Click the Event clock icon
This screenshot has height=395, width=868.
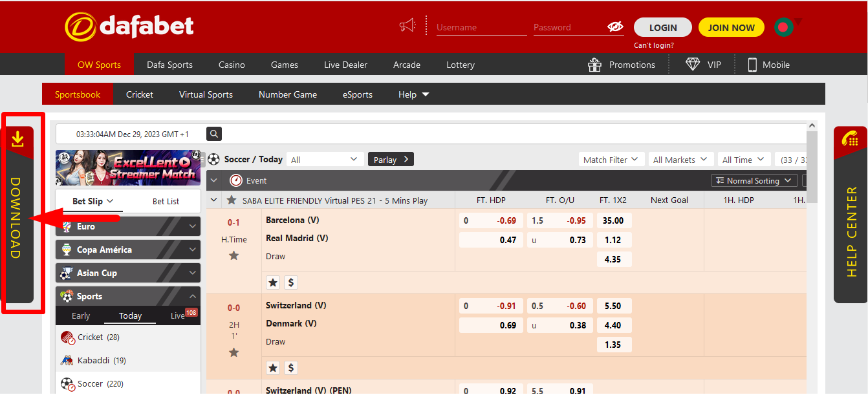235,180
